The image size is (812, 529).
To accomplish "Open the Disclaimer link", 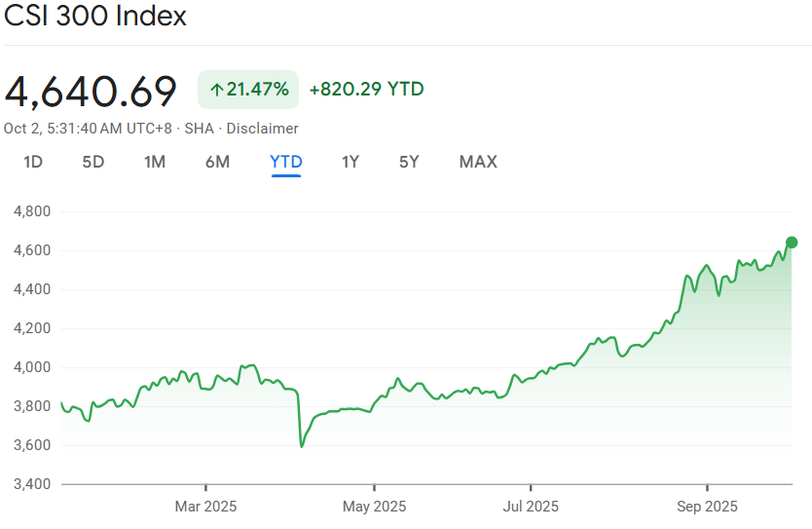I will tap(263, 129).
